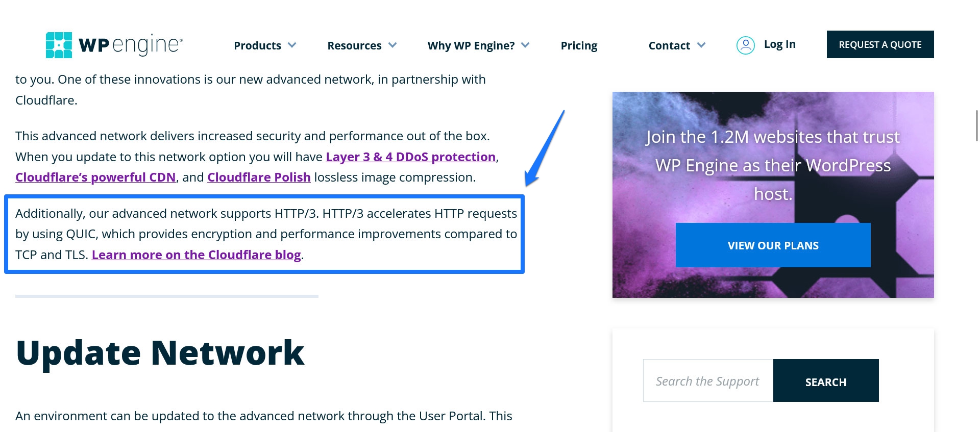Expand the Resources dropdown chevron
Image resolution: width=980 pixels, height=432 pixels.
393,45
